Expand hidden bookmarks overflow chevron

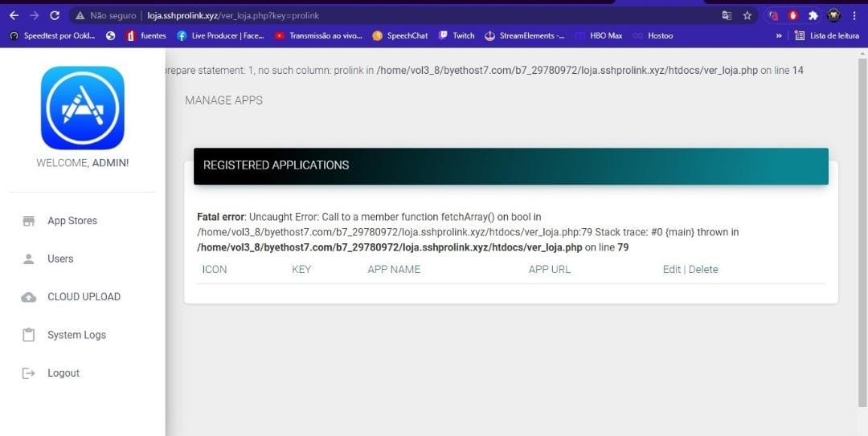[x=778, y=35]
